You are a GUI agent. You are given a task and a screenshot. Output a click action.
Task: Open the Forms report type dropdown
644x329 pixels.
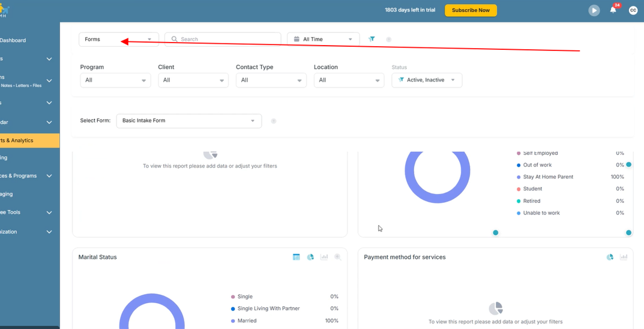(x=119, y=40)
